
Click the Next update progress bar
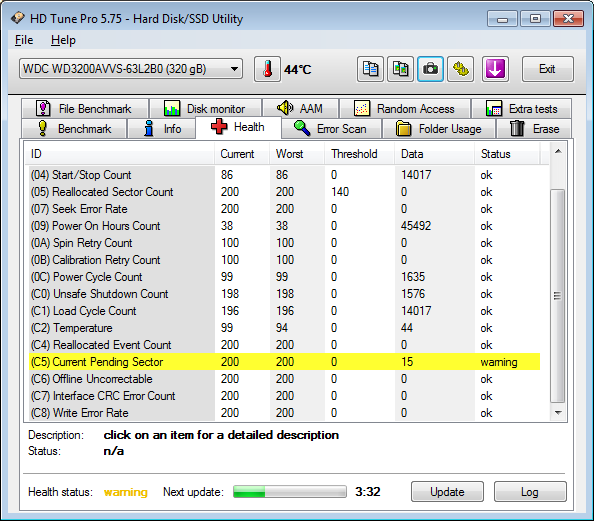[290, 492]
